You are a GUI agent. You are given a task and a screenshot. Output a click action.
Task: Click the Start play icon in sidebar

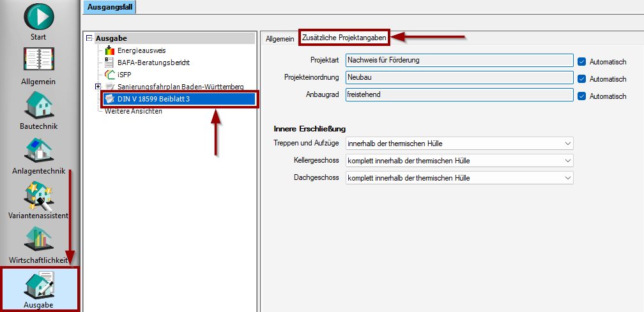[38, 17]
